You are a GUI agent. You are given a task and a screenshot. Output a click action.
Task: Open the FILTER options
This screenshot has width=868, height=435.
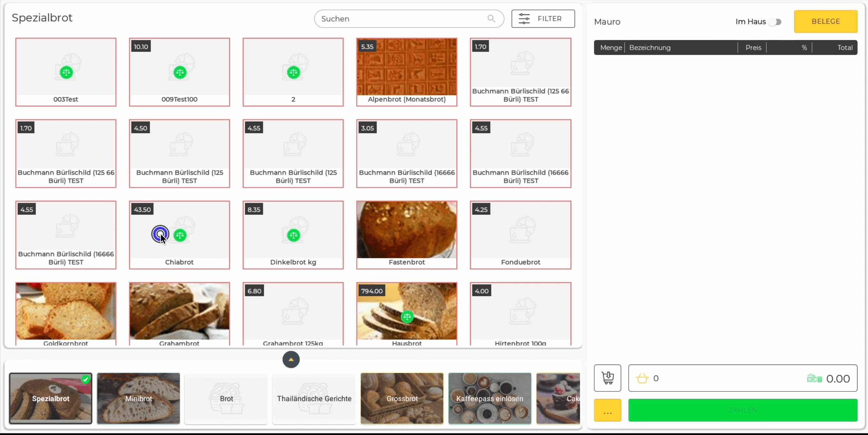pos(543,19)
